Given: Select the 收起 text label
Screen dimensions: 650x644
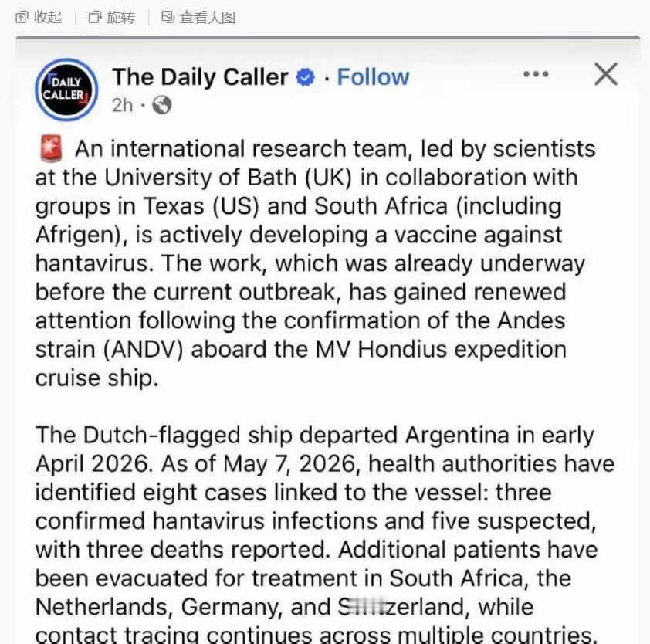Looking at the screenshot, I should coord(48,18).
